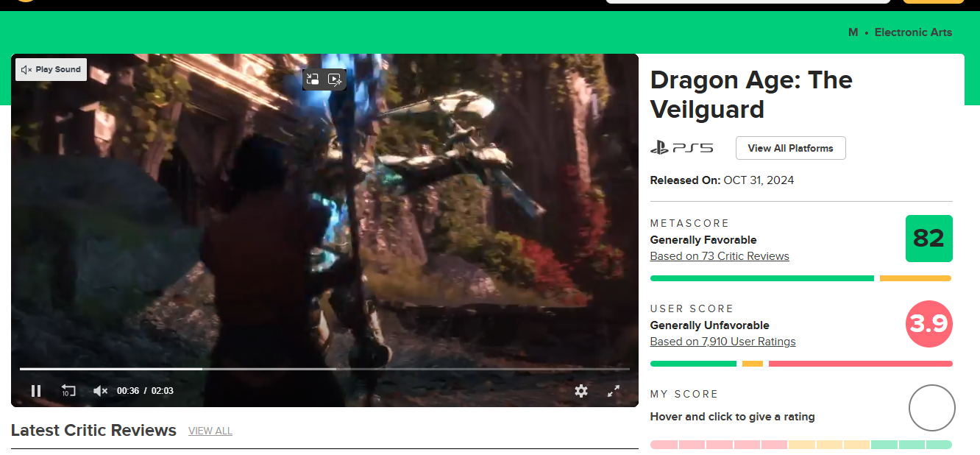Click the picture-in-picture icon on video
This screenshot has width=980, height=455.
(x=313, y=80)
